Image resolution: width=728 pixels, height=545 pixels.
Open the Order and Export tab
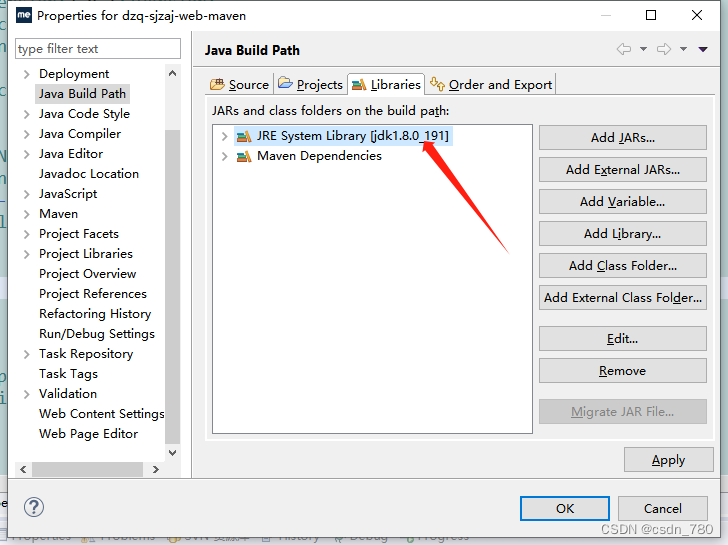click(491, 84)
